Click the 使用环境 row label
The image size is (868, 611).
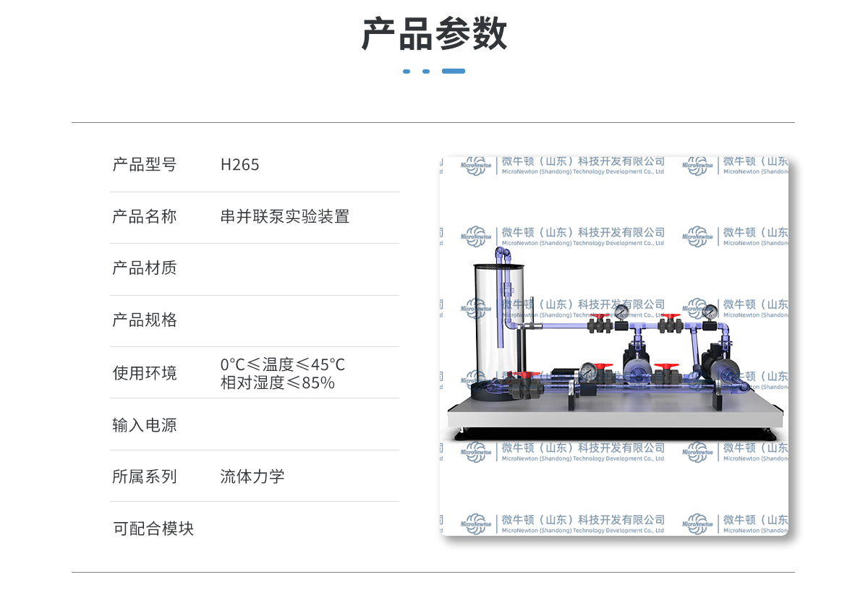(x=144, y=373)
